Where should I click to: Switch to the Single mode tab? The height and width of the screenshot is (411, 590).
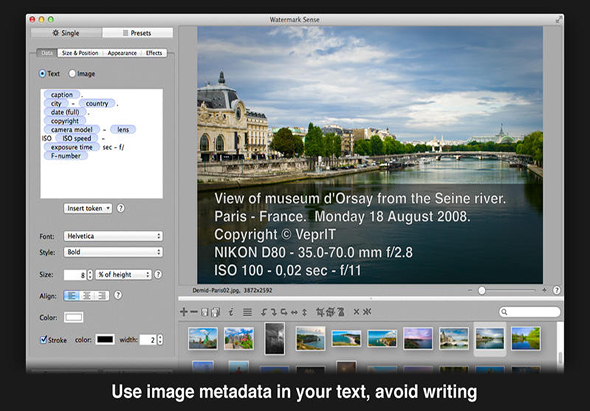pyautogui.click(x=66, y=33)
